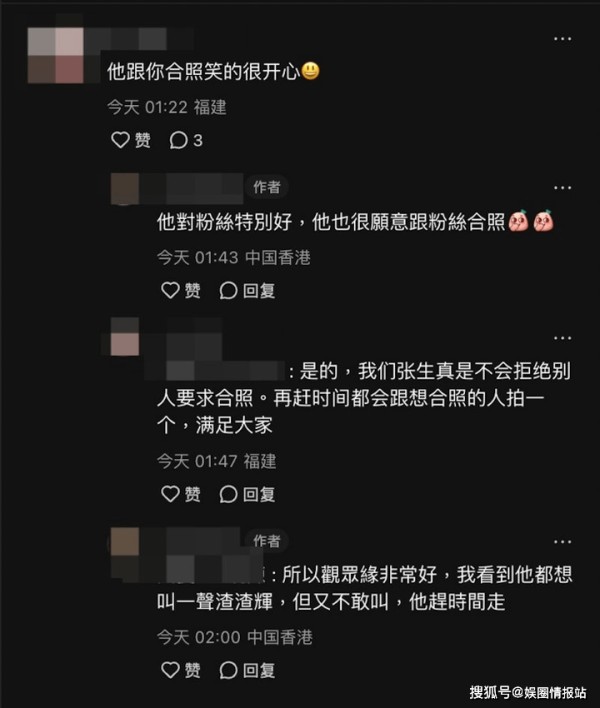This screenshot has width=600, height=708.
Task: Tap the heart on the 02:00 reply
Action: [170, 670]
